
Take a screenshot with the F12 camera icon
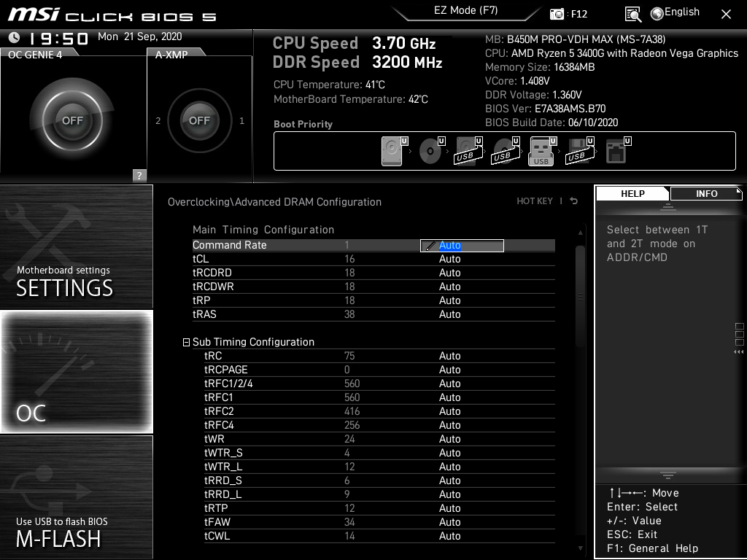(557, 14)
